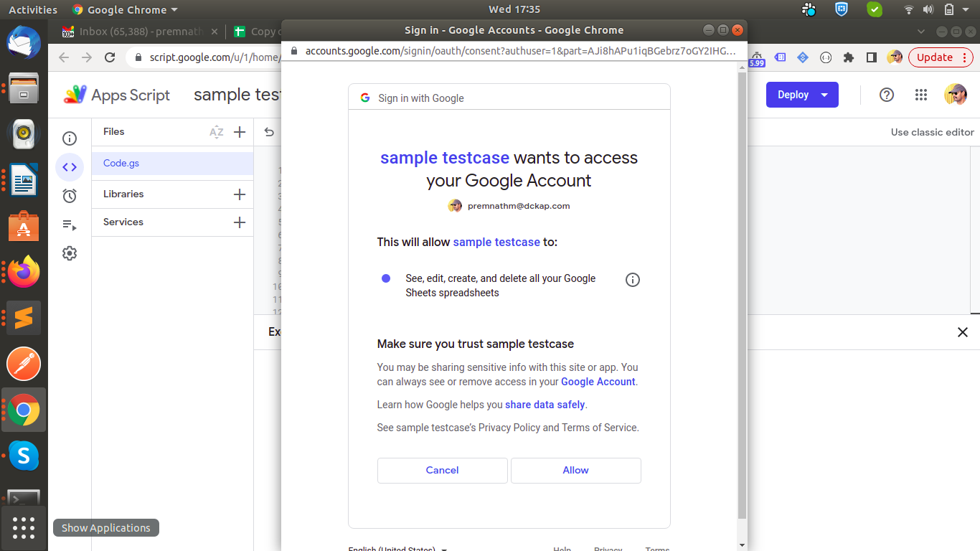Viewport: 980px width, 551px height.
Task: Go back in the main Chrome window
Action: (x=64, y=57)
